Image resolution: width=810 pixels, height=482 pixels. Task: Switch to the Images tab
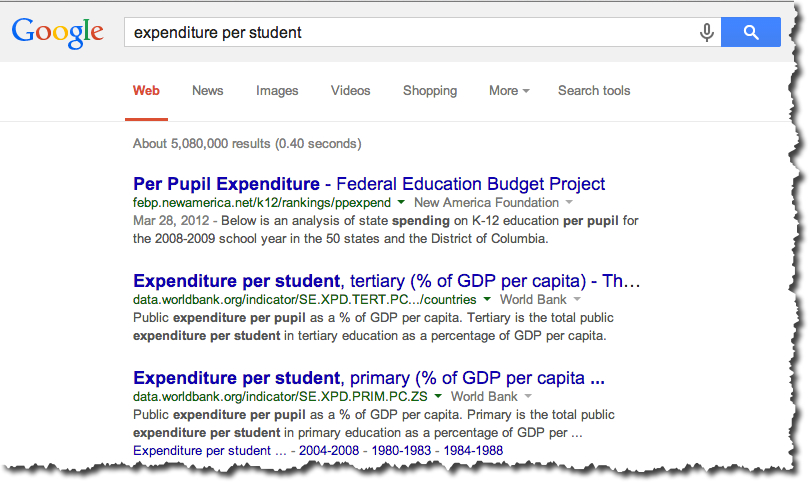[x=277, y=91]
